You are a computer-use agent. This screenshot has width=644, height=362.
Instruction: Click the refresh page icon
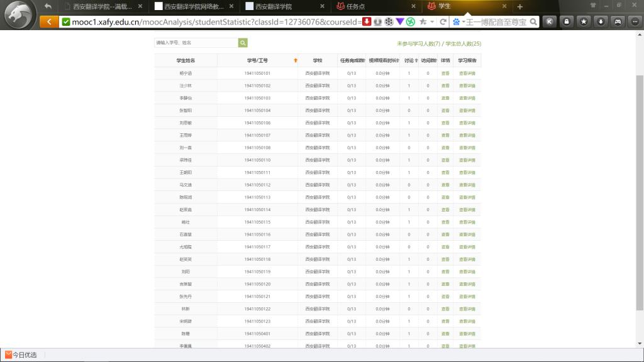tap(443, 22)
